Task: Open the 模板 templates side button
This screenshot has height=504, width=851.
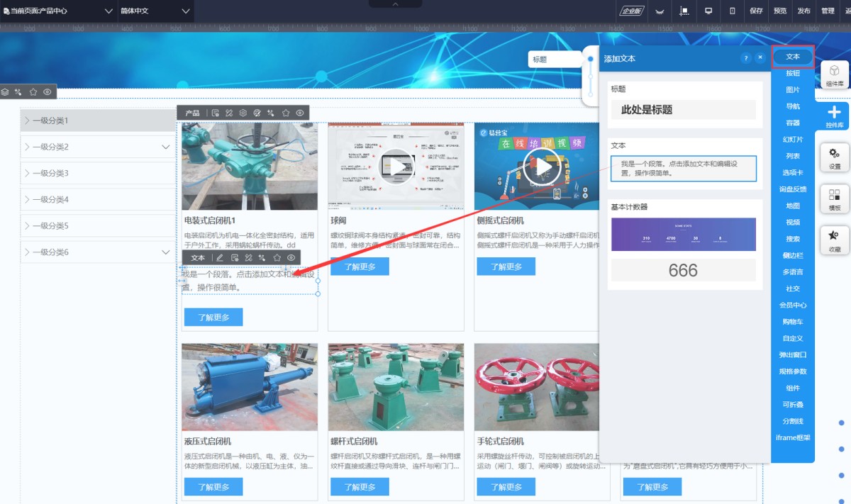Action: pyautogui.click(x=835, y=199)
